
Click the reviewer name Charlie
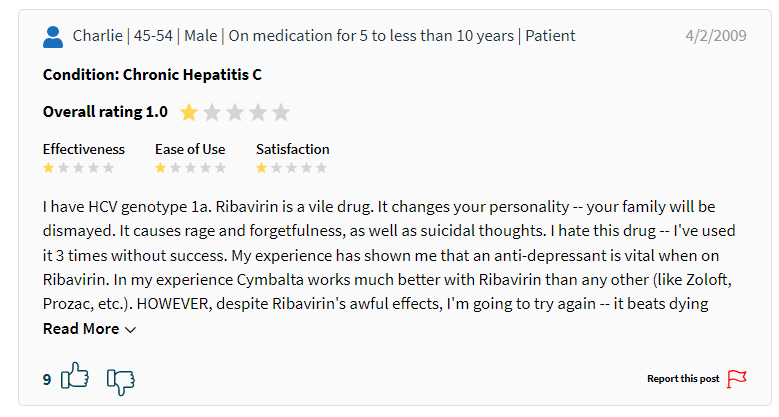pyautogui.click(x=97, y=36)
